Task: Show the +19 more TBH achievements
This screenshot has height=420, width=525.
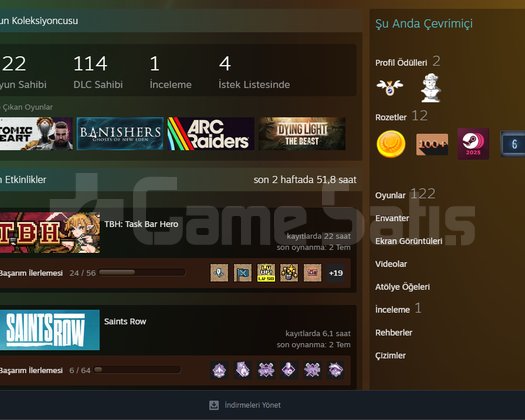Action: (336, 273)
